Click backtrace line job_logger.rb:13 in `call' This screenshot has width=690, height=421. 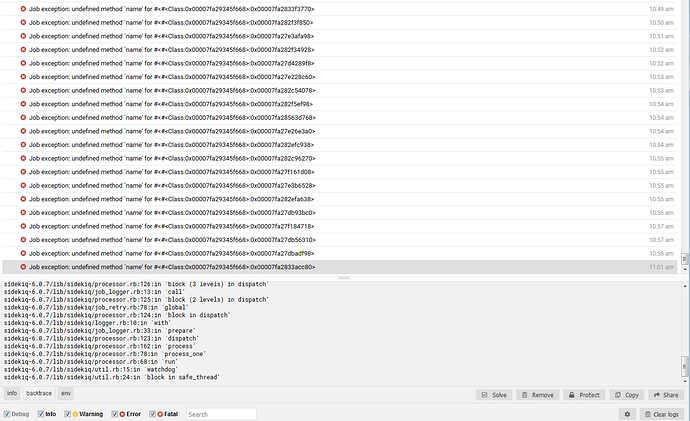pos(94,292)
